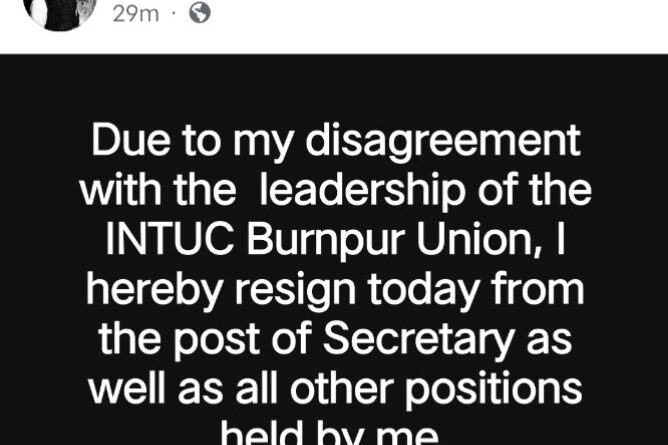Click the line 'Due to my disagreement'
Screen dimensions: 668x445
[336, 142]
